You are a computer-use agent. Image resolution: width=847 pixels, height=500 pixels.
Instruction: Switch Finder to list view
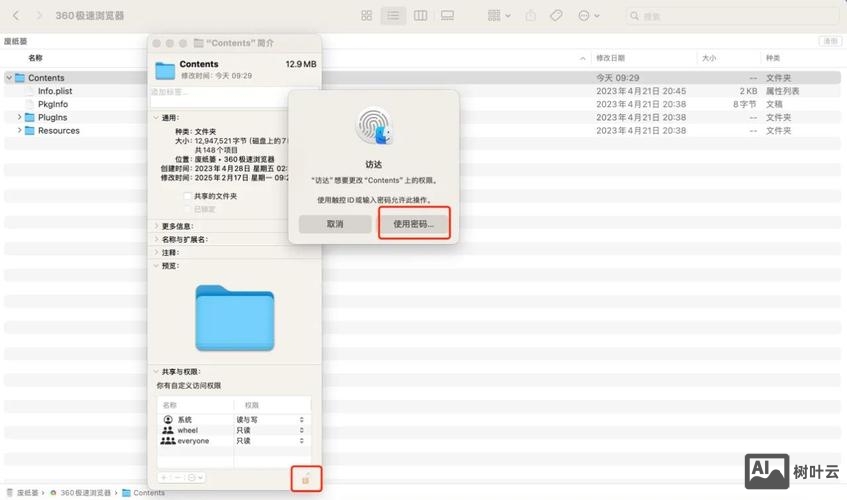pyautogui.click(x=393, y=16)
